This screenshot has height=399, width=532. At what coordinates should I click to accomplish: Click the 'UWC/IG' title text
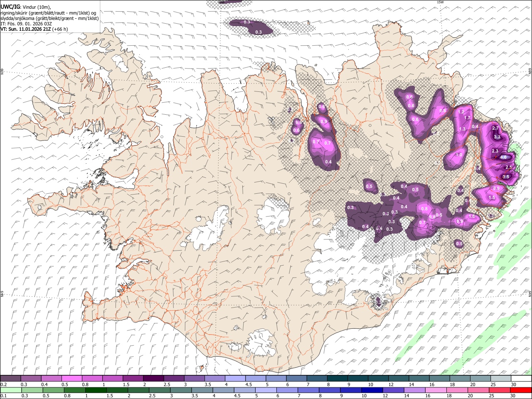(10, 7)
